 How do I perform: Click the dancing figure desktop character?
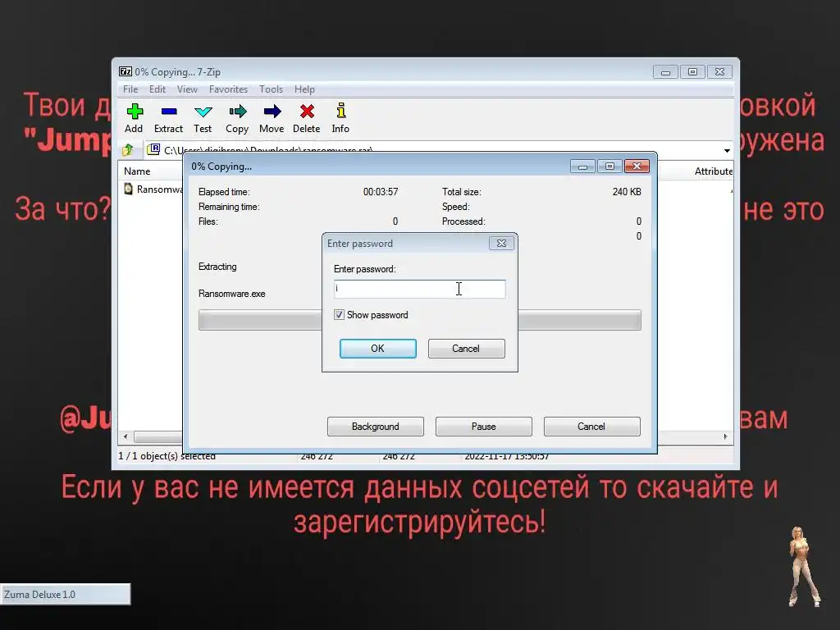pos(802,566)
